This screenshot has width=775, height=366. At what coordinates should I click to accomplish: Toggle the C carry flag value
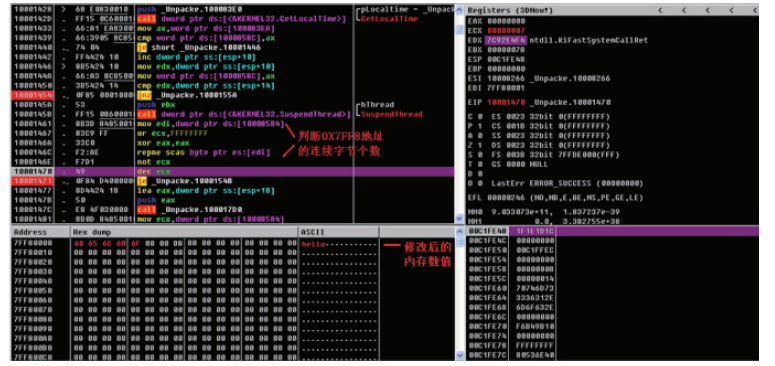point(480,117)
